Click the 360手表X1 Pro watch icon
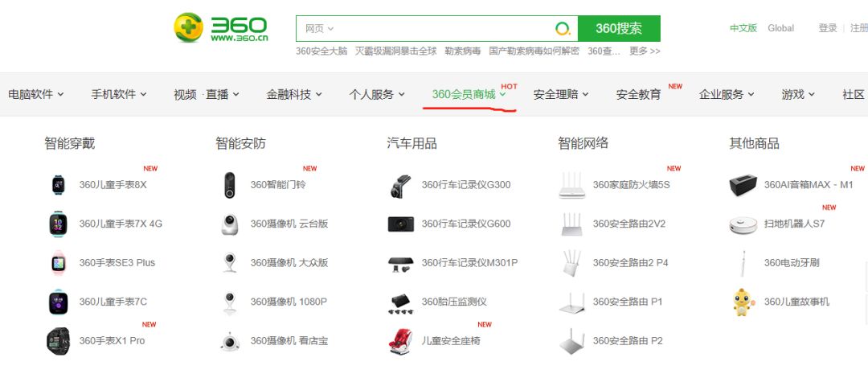 (58, 341)
